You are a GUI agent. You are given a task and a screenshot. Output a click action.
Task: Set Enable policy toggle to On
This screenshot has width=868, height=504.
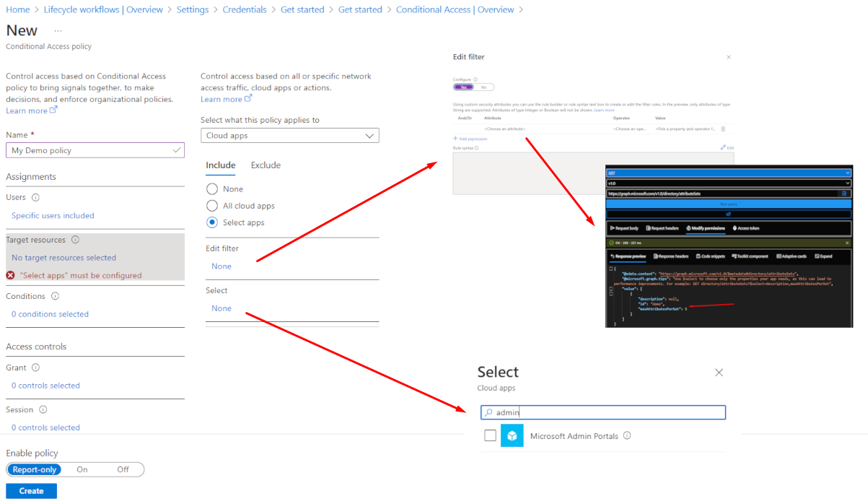(82, 469)
